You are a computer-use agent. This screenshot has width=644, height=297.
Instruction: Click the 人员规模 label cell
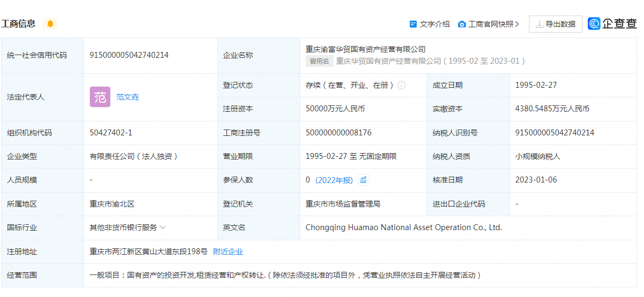(42, 180)
